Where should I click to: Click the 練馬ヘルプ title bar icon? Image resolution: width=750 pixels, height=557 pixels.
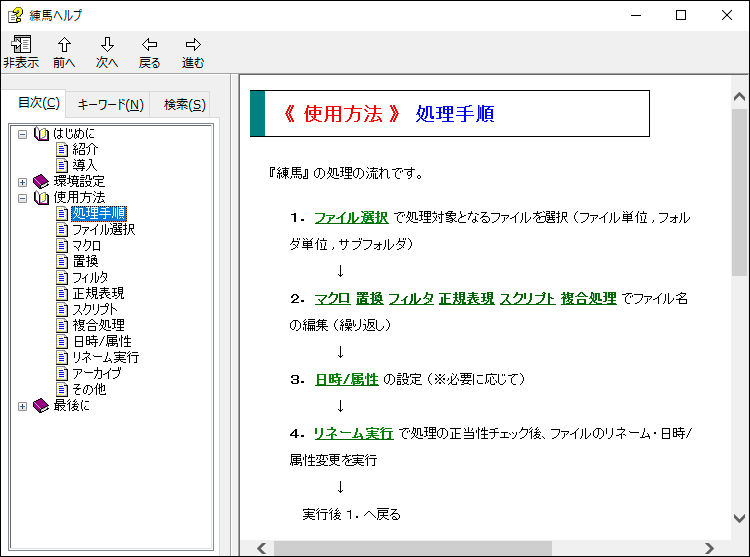pos(15,15)
